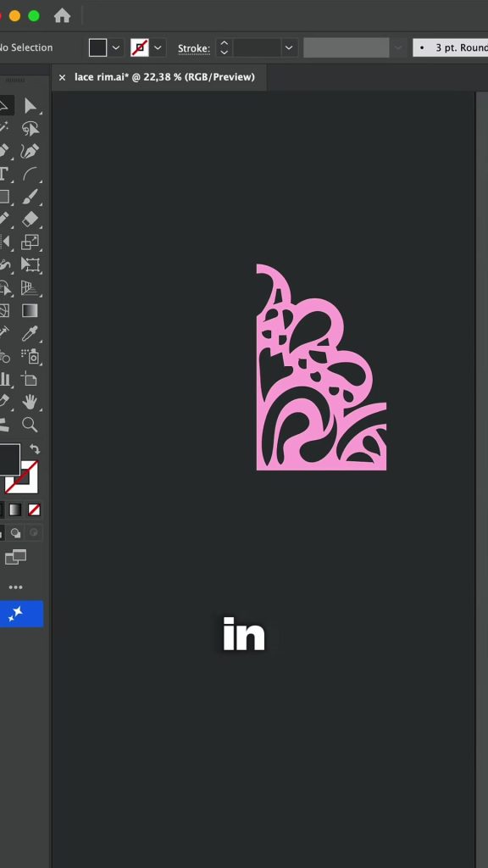The width and height of the screenshot is (488, 868).
Task: Swap fill and stroke colors
Action: click(x=34, y=449)
